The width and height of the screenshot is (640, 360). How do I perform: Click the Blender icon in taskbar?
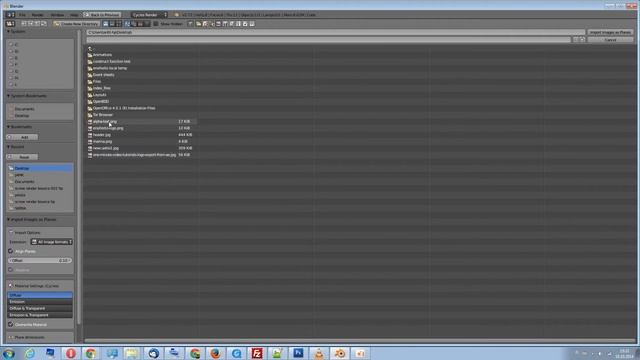340,353
